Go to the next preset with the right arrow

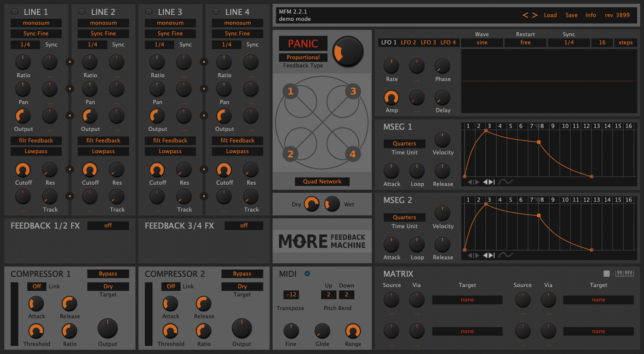coord(535,15)
